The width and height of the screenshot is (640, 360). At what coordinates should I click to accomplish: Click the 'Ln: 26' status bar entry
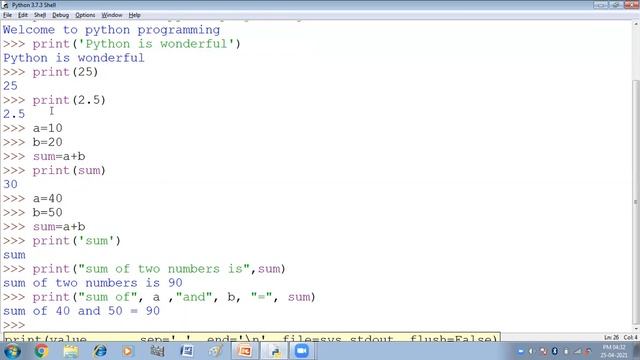(x=611, y=338)
